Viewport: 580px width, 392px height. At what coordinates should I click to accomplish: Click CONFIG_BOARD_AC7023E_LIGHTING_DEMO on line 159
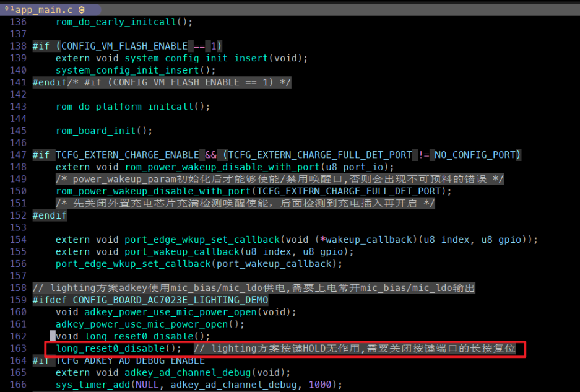pos(170,300)
